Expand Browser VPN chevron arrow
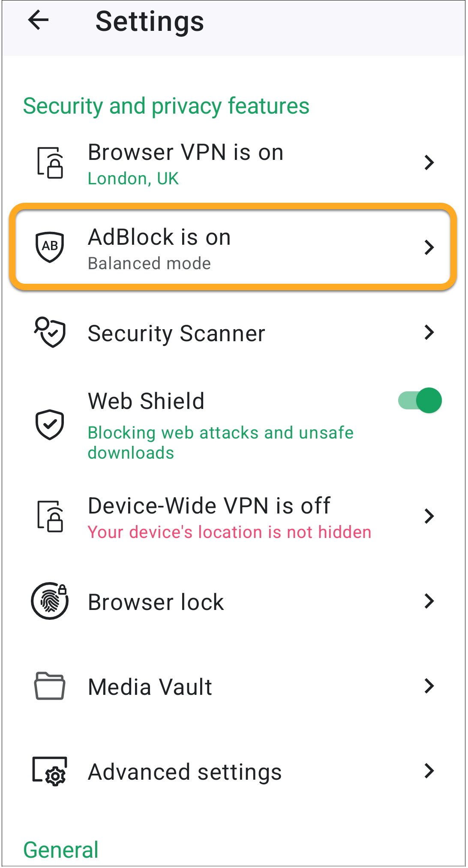The image size is (468, 868). coord(429,163)
